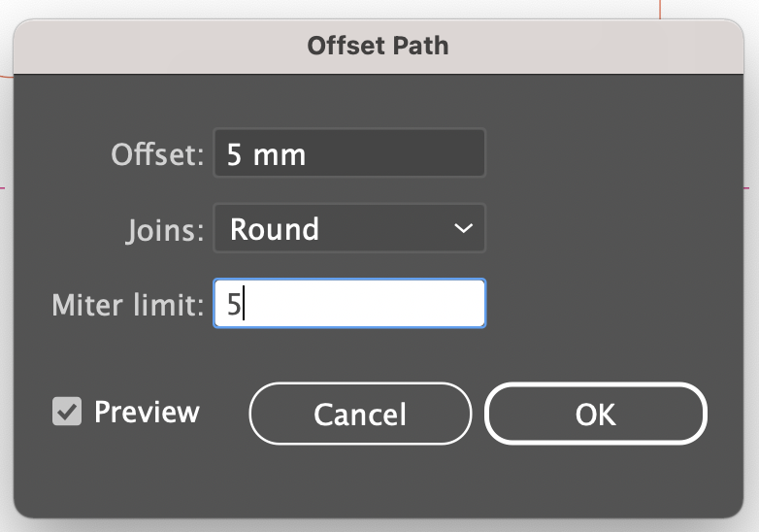Click the "Joins:" label text
Screen dimensions: 759x532
[x=165, y=230]
